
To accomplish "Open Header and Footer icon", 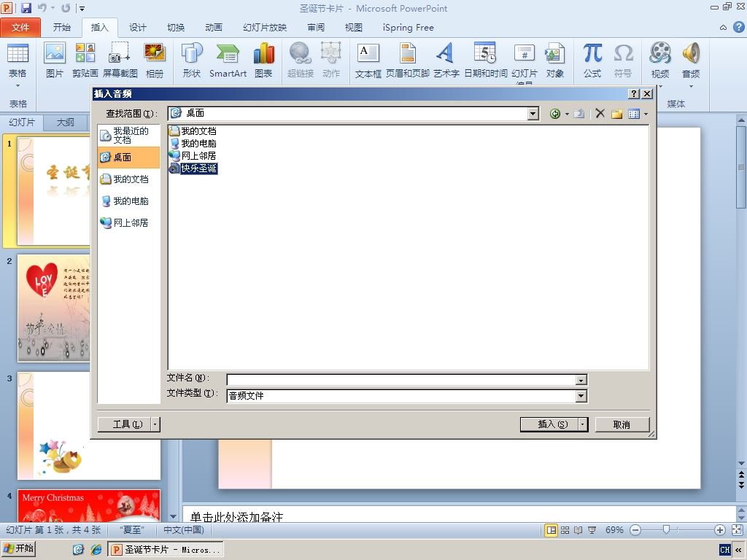I will pyautogui.click(x=407, y=52).
